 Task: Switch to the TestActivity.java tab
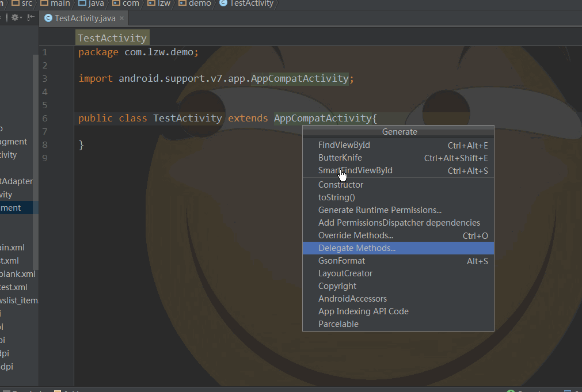[85, 18]
